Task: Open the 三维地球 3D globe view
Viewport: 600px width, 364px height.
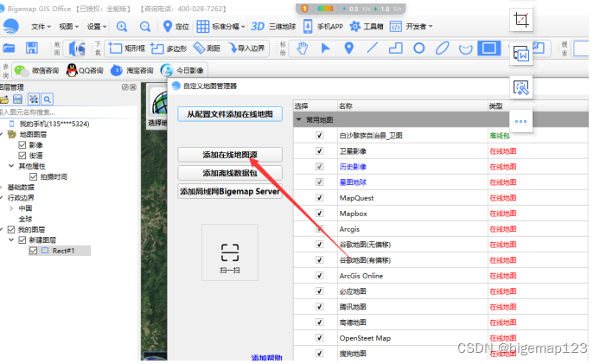Action: click(x=273, y=27)
